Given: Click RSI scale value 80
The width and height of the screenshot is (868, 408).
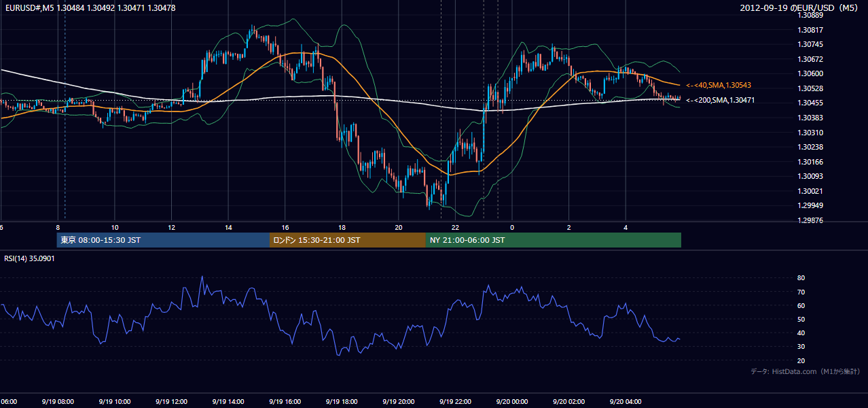Looking at the screenshot, I should (801, 278).
